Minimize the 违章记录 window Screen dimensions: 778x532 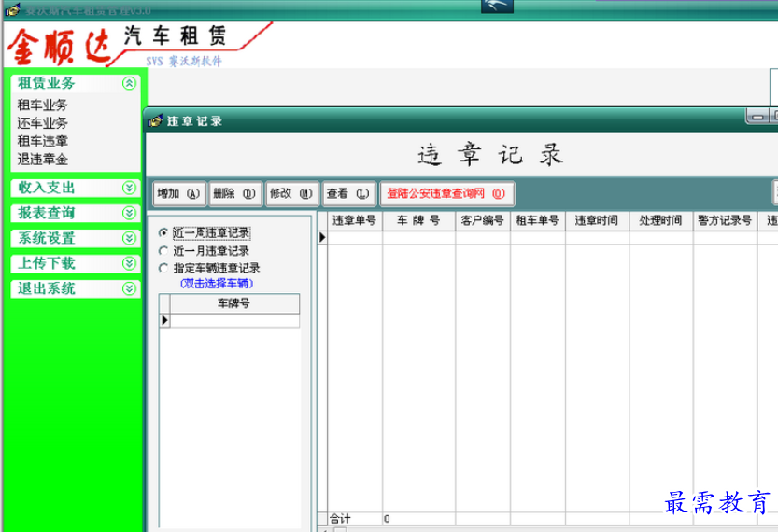tap(757, 117)
